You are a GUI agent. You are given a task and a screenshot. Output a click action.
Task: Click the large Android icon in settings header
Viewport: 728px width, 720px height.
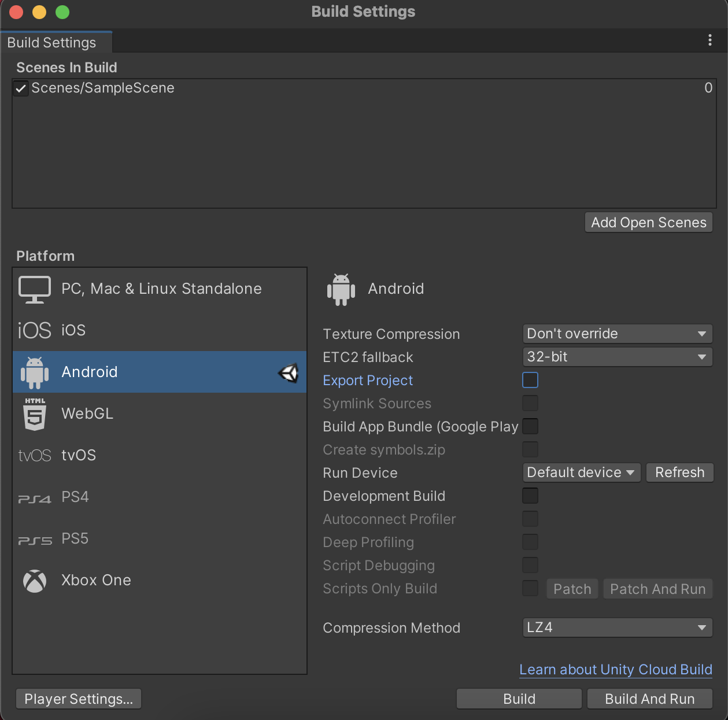pyautogui.click(x=341, y=289)
